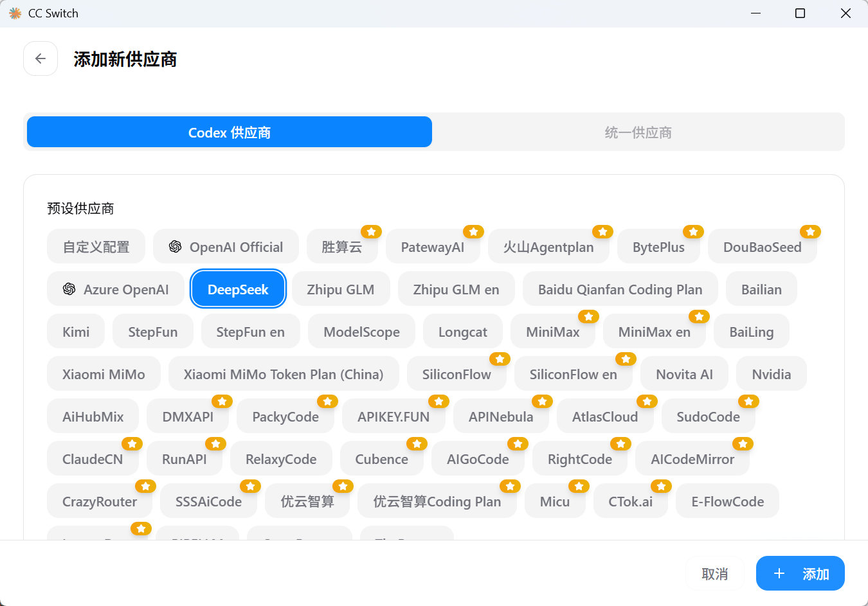Select the 优云智算Coding Plan preset
Image resolution: width=868 pixels, height=606 pixels.
[x=437, y=501]
